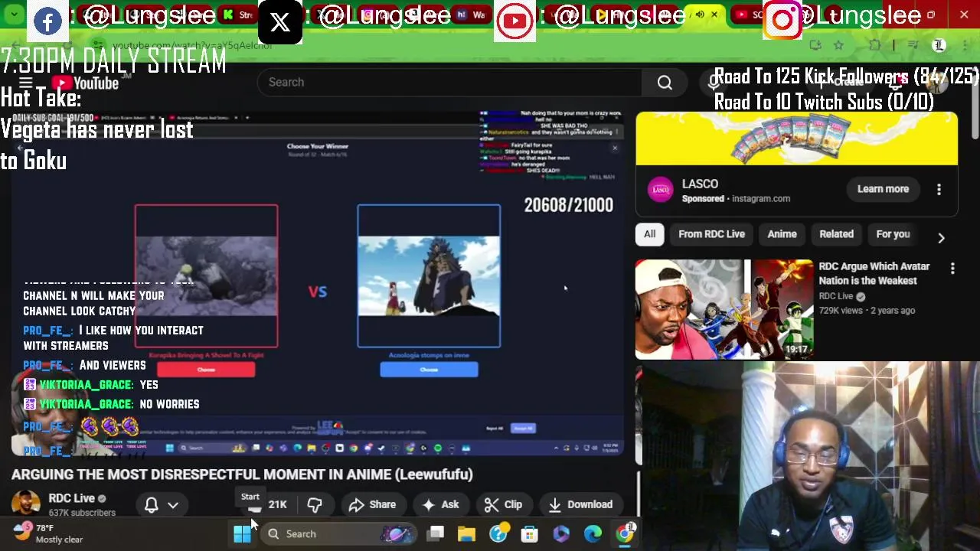980x551 pixels.
Task: Open the taskbar Search box
Action: 338,533
